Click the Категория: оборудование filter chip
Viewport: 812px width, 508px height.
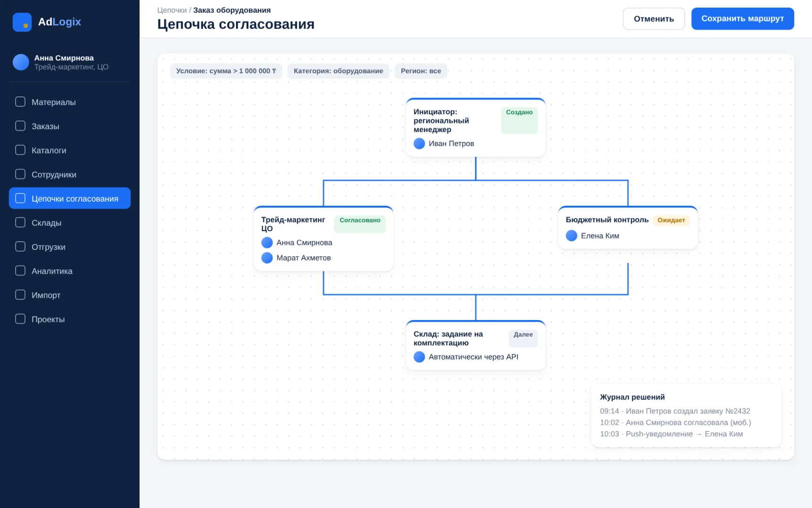(x=339, y=71)
